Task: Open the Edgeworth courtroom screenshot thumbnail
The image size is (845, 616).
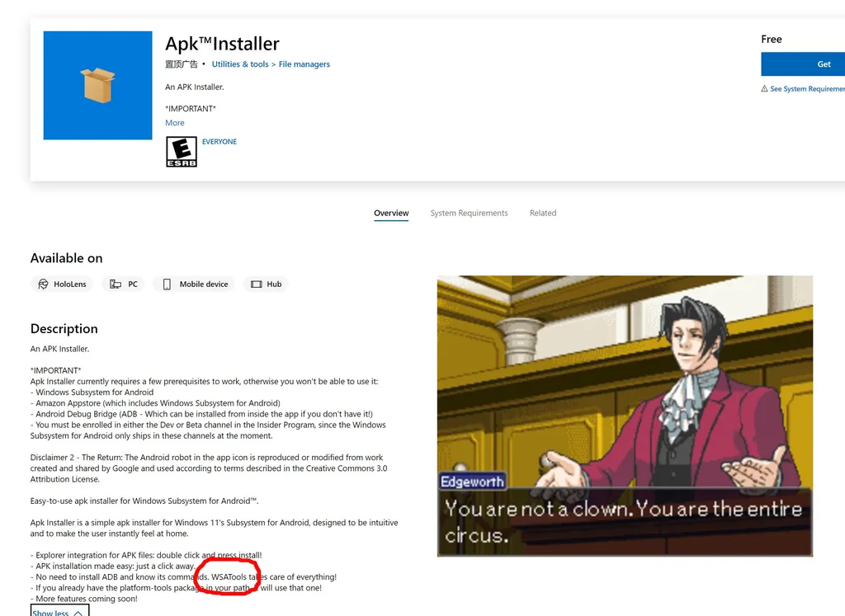Action: point(625,416)
